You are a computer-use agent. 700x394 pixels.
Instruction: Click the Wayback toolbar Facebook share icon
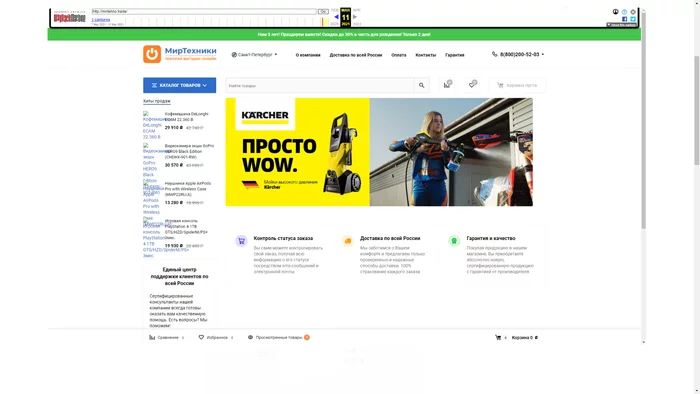click(625, 19)
